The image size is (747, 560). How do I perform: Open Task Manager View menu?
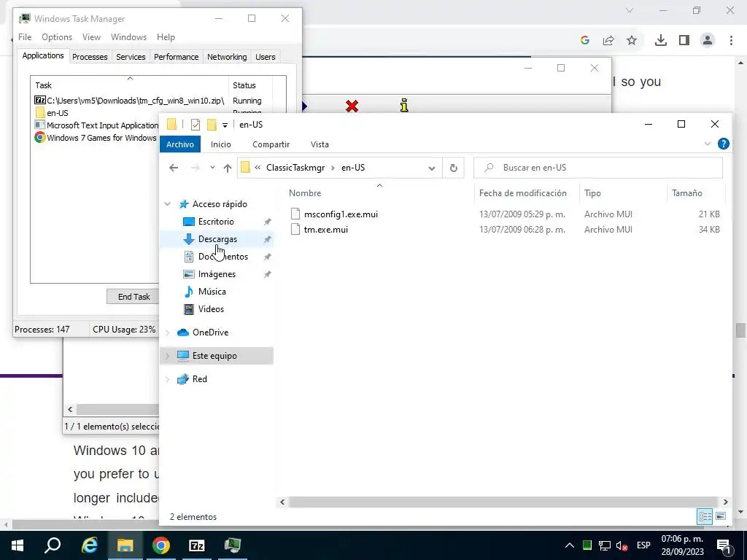coord(91,37)
